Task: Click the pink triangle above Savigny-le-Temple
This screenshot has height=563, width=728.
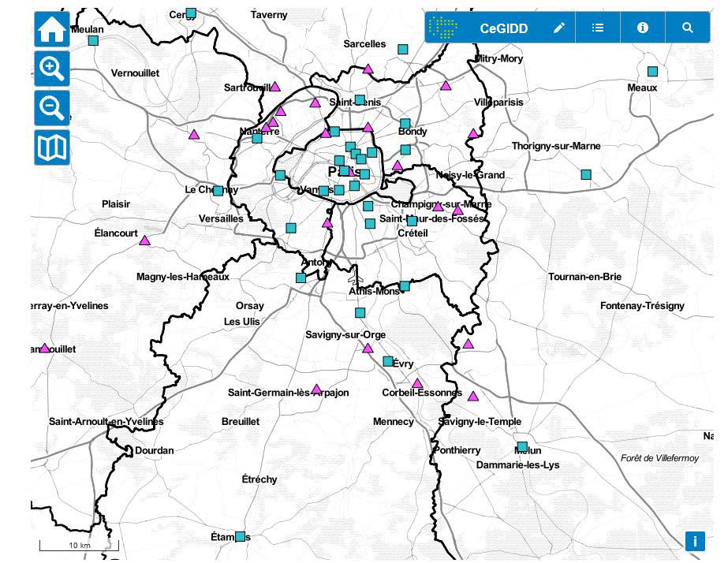Action: coord(473,397)
